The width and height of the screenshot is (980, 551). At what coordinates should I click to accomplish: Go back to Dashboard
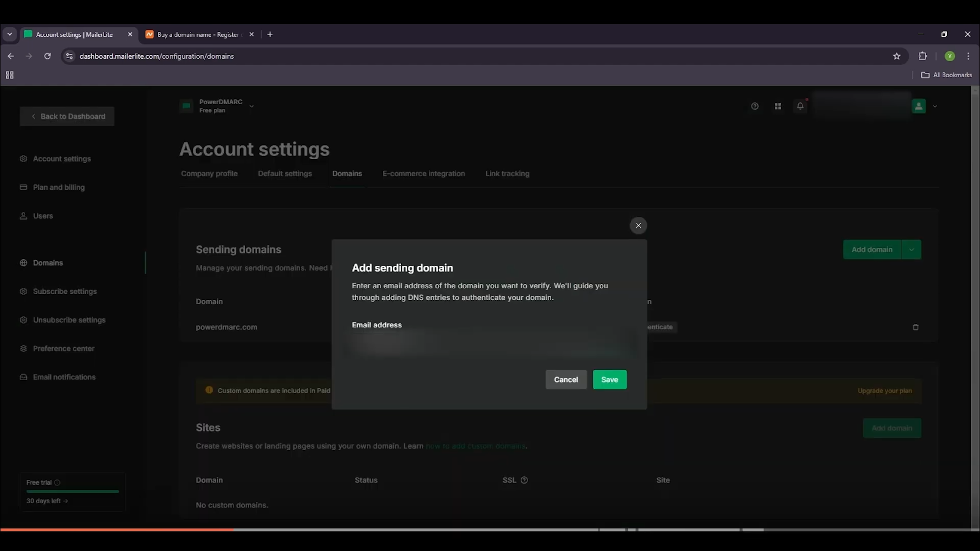point(67,116)
